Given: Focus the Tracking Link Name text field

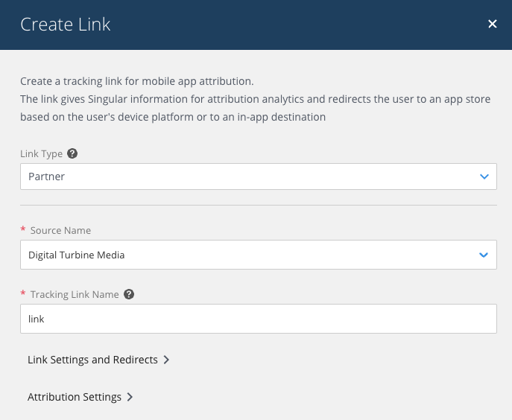Looking at the screenshot, I should pyautogui.click(x=259, y=319).
